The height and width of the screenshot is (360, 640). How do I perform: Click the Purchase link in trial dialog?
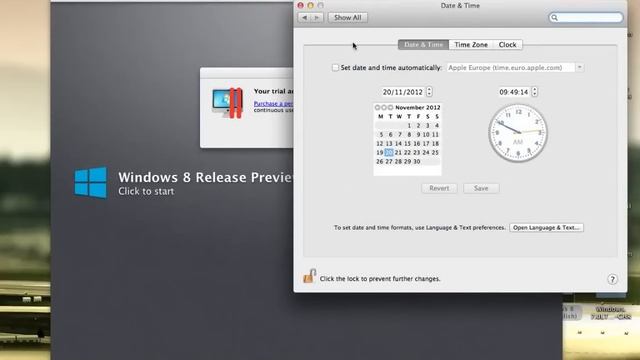(x=273, y=104)
